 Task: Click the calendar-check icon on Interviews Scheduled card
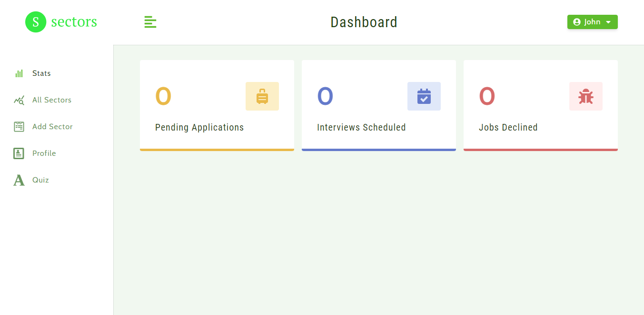click(424, 96)
